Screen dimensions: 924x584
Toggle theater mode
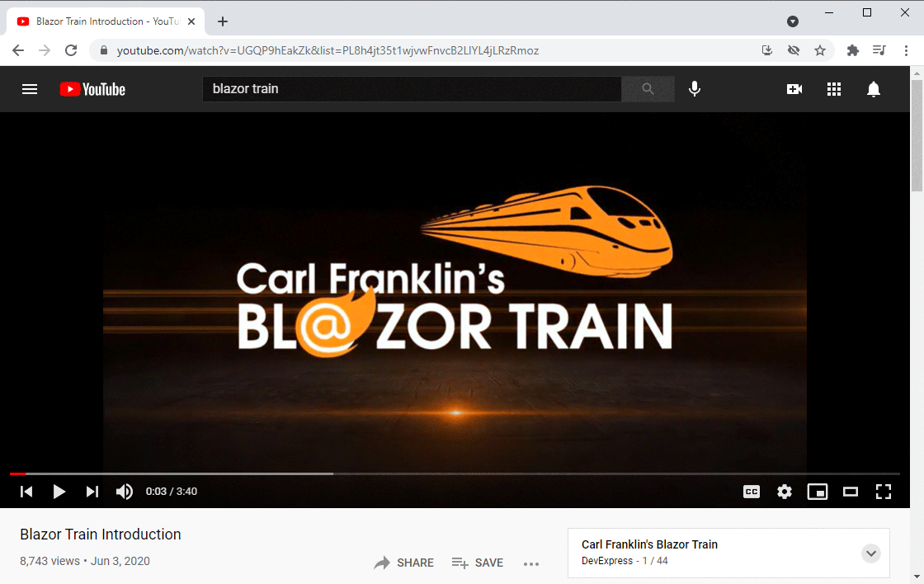pyautogui.click(x=851, y=492)
